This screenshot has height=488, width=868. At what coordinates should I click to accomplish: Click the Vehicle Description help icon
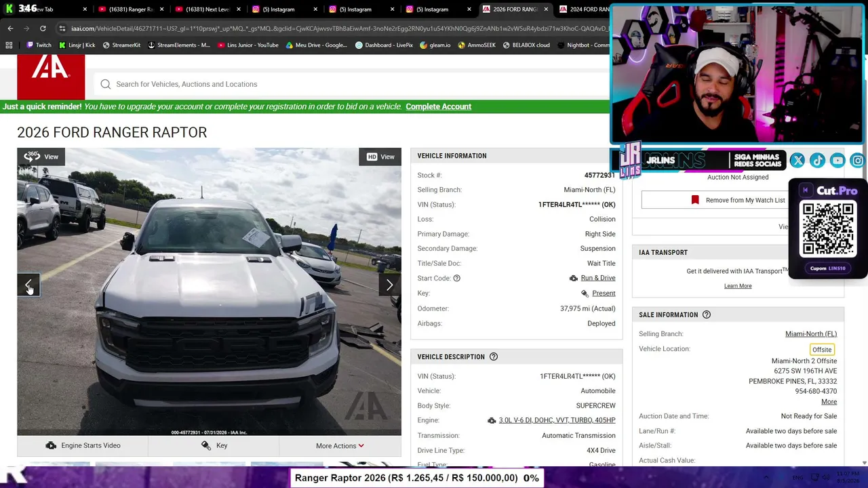[494, 357]
